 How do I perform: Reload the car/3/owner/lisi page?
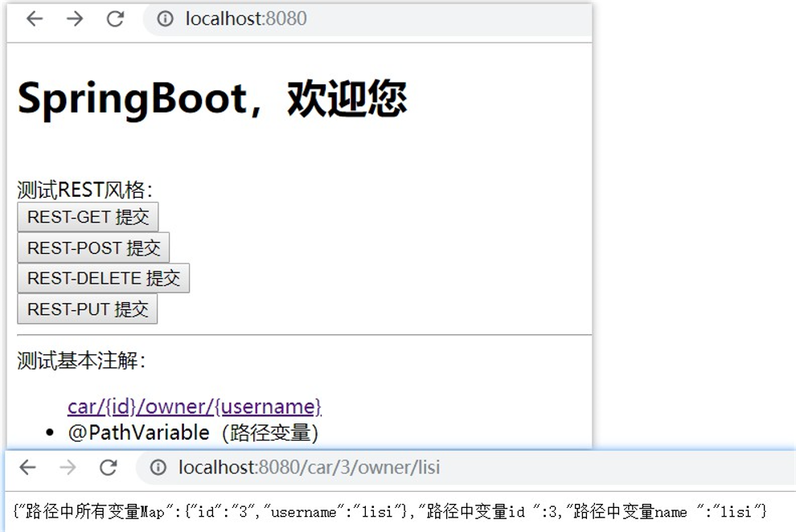tap(108, 467)
